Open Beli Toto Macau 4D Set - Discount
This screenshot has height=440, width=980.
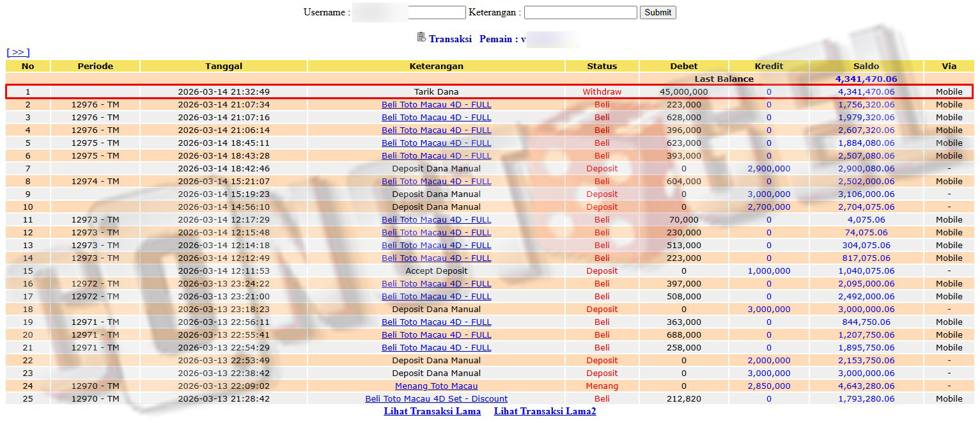(x=436, y=399)
